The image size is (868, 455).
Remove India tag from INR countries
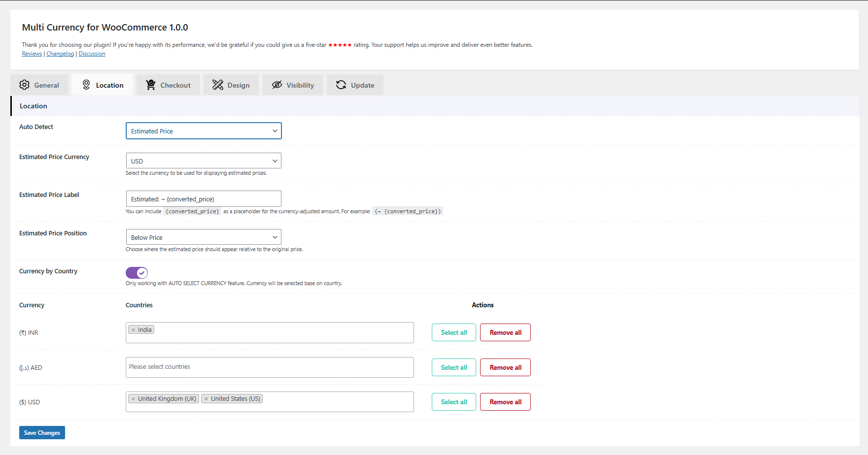pyautogui.click(x=133, y=330)
